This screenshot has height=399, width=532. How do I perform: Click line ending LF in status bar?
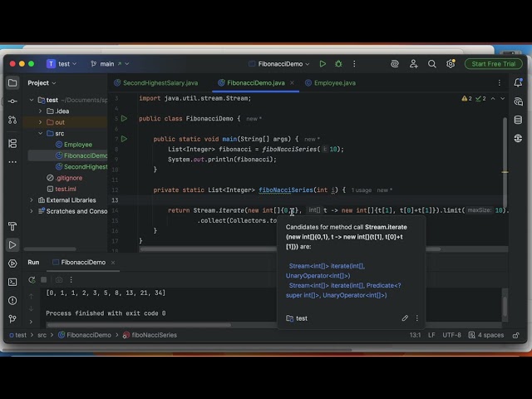coord(431,335)
